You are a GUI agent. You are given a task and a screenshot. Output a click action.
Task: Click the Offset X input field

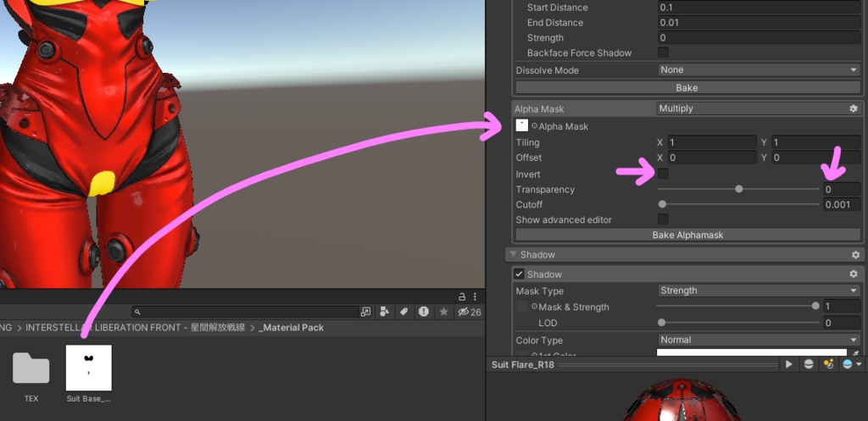(x=712, y=158)
